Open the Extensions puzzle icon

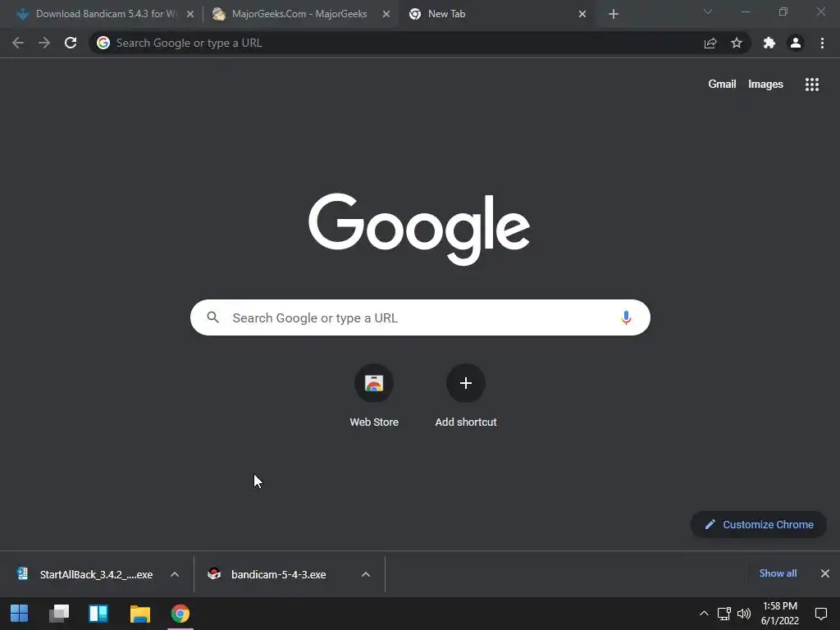click(x=769, y=43)
